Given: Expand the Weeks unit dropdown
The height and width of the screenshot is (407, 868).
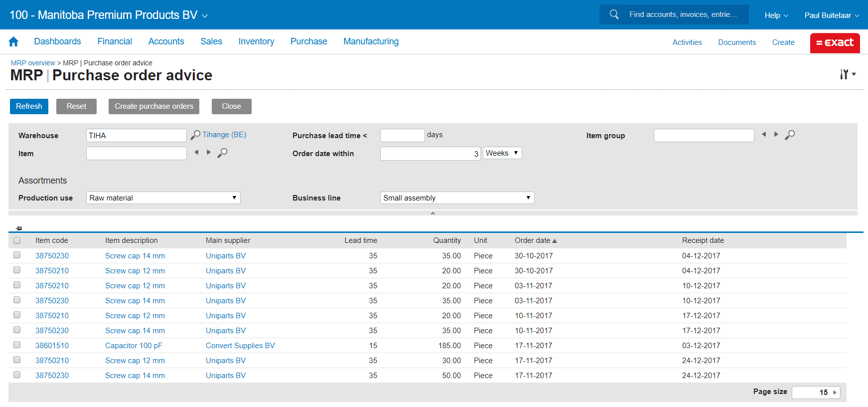Looking at the screenshot, I should pyautogui.click(x=502, y=153).
